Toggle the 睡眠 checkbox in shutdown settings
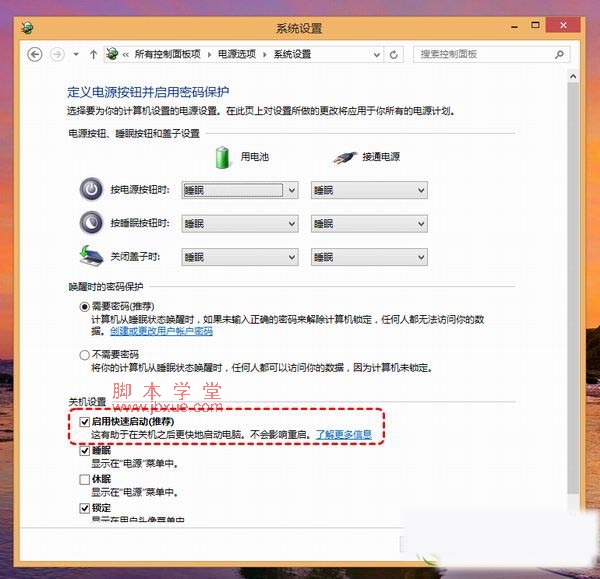This screenshot has height=579, width=600. [x=85, y=451]
